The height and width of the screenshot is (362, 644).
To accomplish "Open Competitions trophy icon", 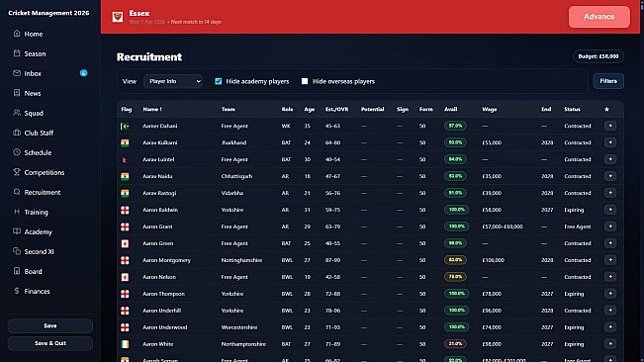I will [17, 172].
